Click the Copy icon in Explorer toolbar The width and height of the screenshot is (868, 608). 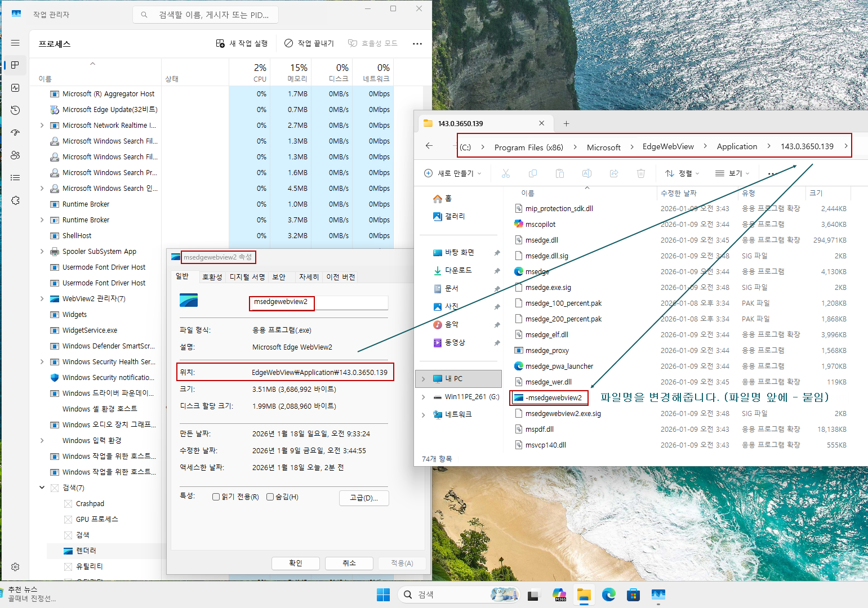coord(533,173)
